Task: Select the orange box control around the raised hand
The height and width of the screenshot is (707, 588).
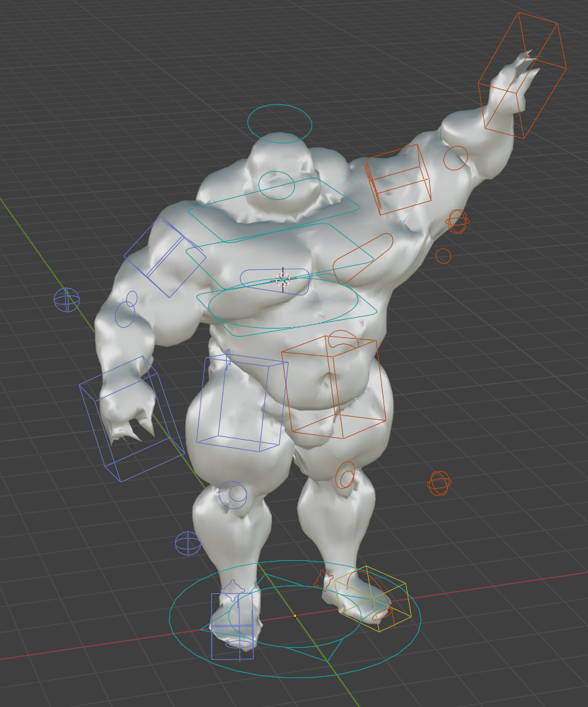Action: pos(522,75)
